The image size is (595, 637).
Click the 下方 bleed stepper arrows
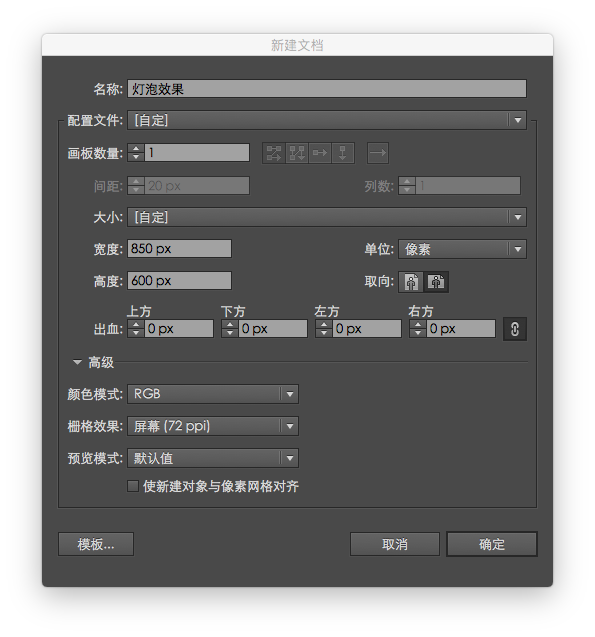(230, 329)
